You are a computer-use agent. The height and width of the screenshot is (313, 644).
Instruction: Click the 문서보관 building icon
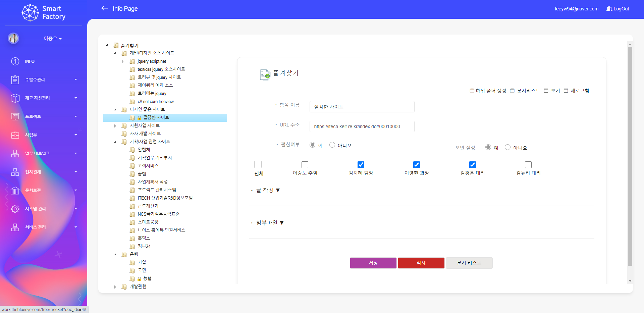[15, 191]
